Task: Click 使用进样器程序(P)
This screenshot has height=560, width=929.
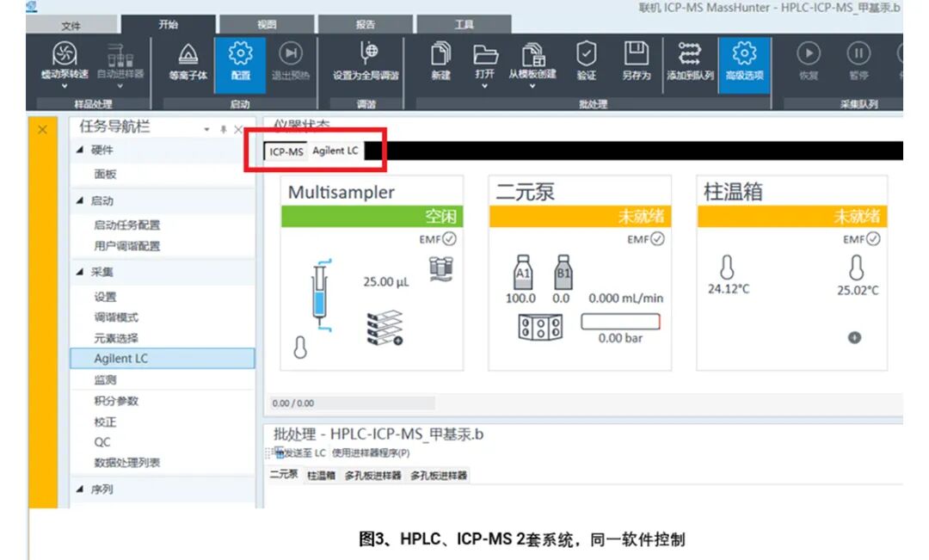Action: (370, 453)
